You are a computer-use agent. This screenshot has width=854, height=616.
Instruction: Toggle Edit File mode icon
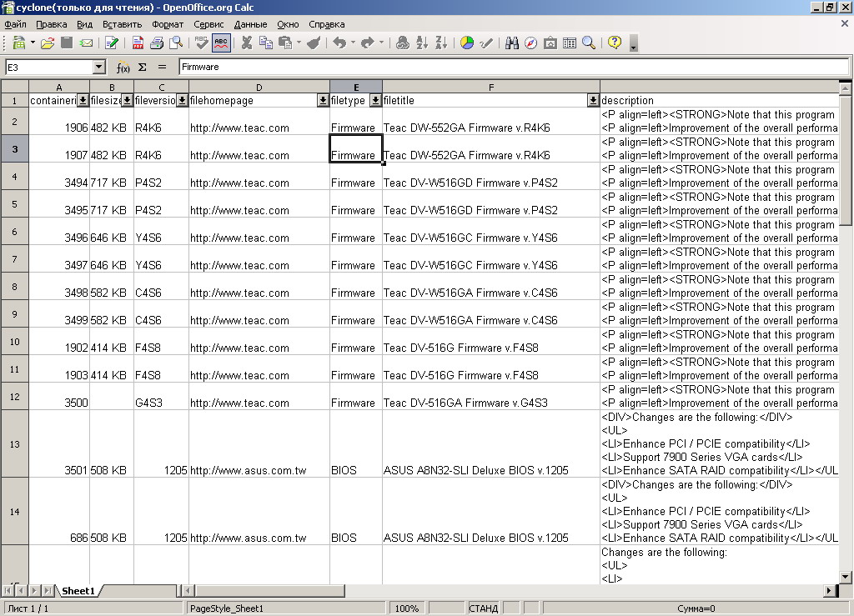[112, 43]
